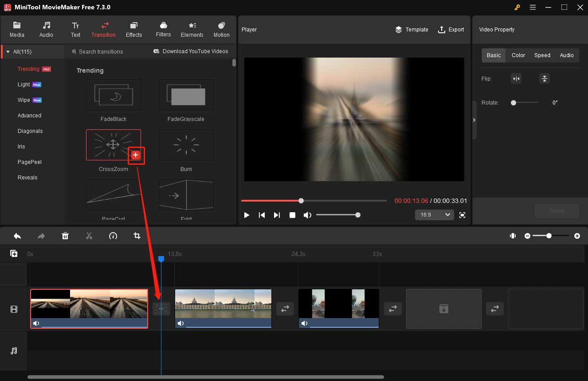Open the speed control tool
This screenshot has width=588, height=381.
(x=113, y=236)
